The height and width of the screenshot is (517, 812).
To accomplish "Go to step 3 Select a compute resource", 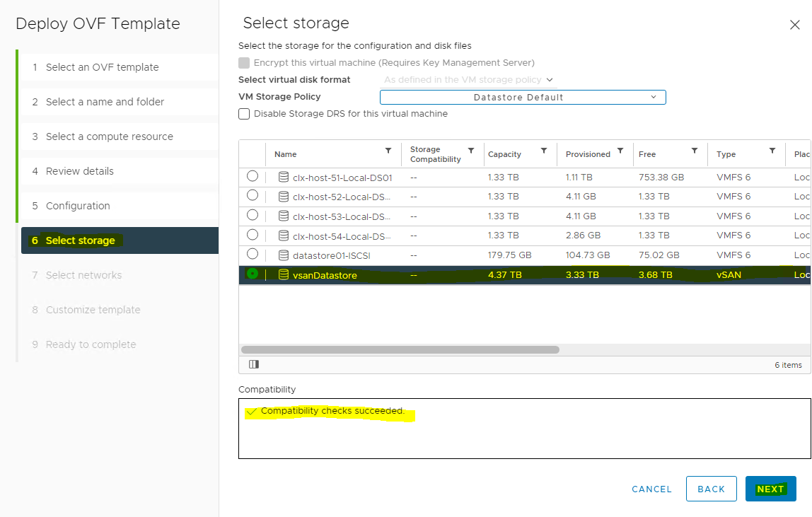I will tap(120, 136).
